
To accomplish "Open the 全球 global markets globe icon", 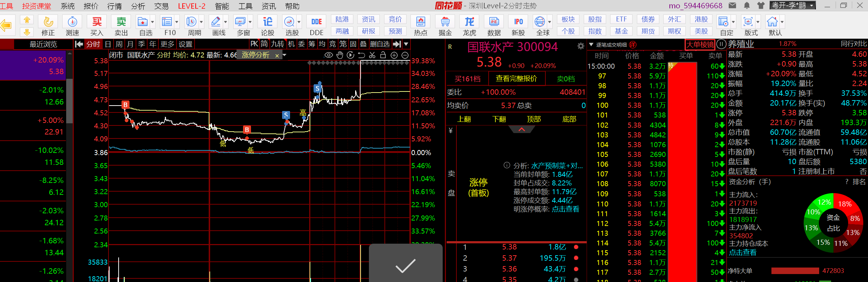I will [540, 22].
